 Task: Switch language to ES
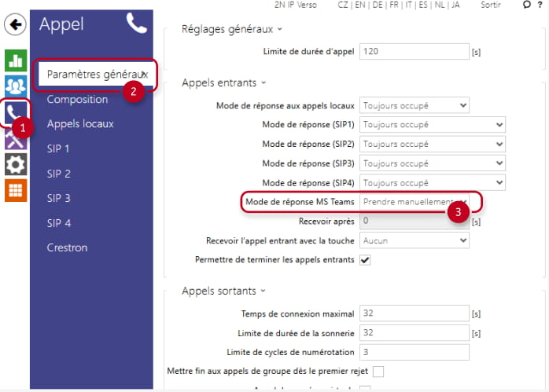(423, 5)
